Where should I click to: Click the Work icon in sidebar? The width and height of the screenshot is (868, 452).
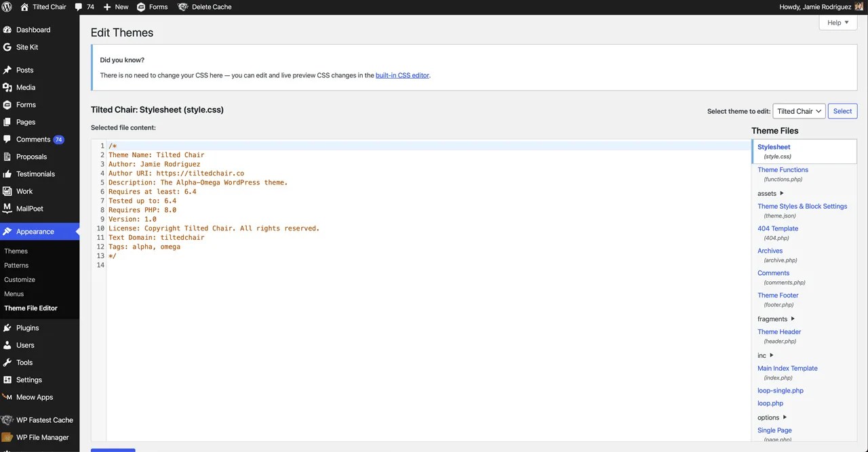pyautogui.click(x=7, y=191)
